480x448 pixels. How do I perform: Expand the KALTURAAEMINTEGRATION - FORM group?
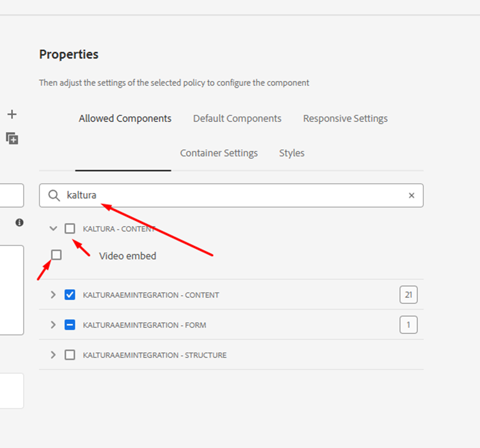(53, 325)
